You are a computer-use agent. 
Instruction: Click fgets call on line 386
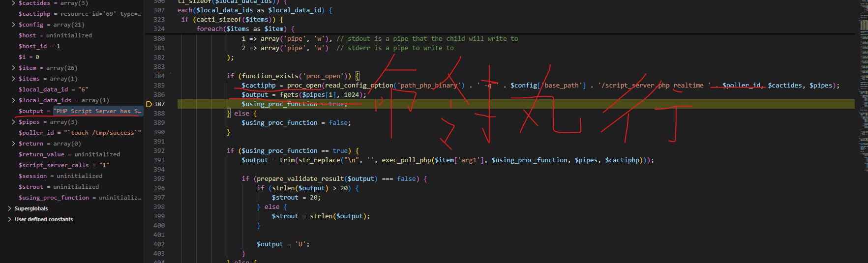tap(289, 95)
